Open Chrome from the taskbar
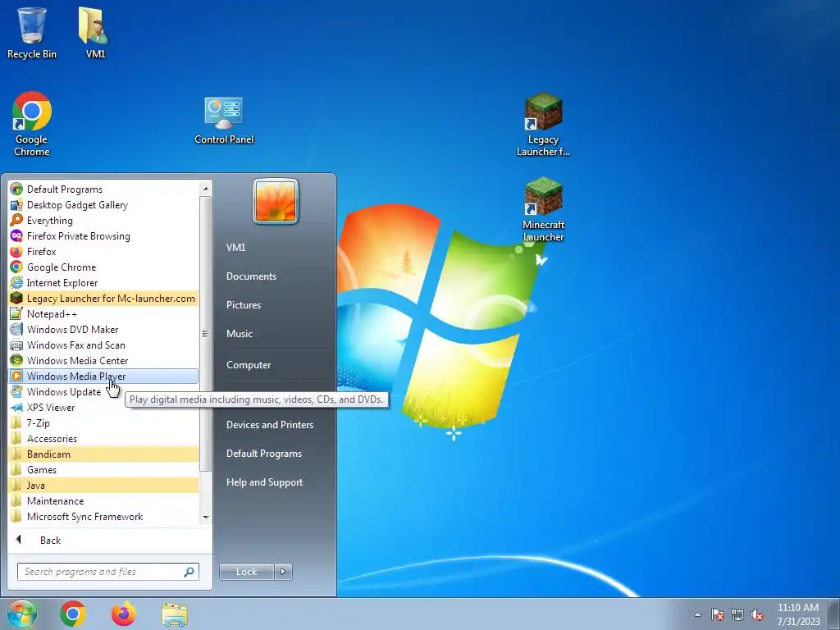The image size is (840, 630). point(73,614)
